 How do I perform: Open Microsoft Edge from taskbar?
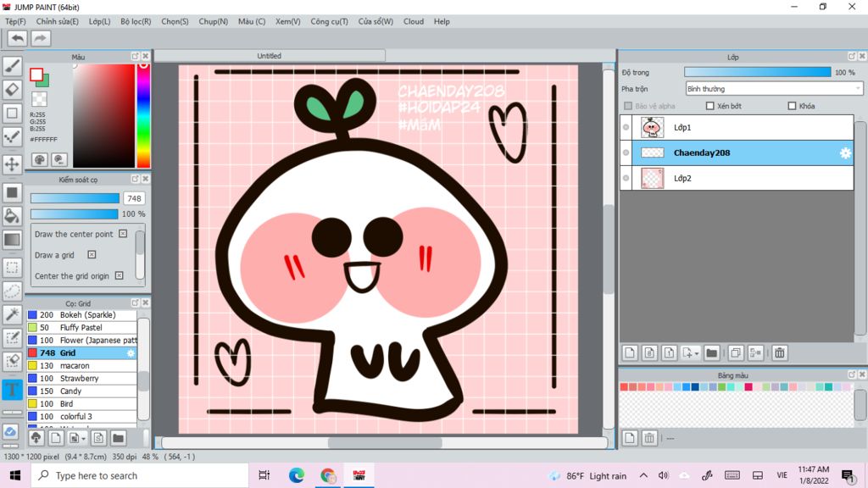click(296, 475)
